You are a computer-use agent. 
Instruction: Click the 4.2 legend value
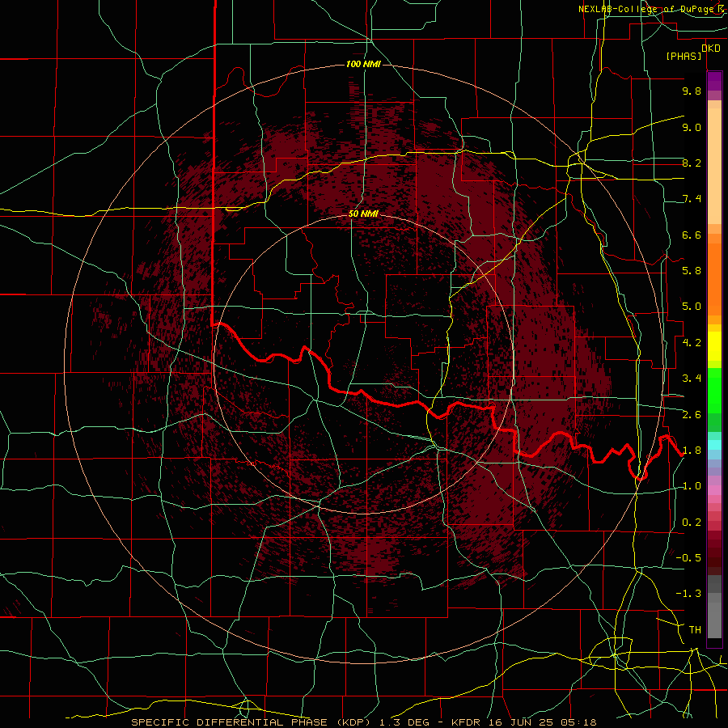pos(692,343)
